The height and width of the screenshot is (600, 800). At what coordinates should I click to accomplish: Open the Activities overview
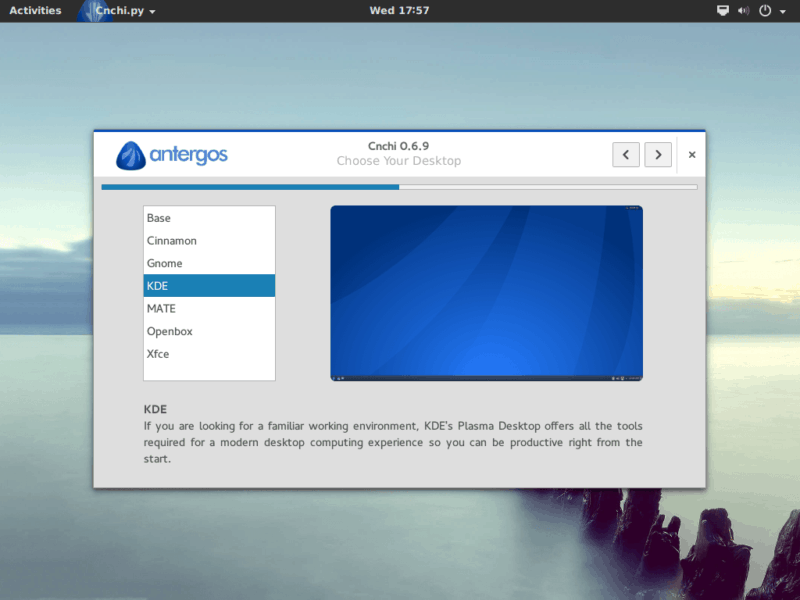[x=35, y=11]
